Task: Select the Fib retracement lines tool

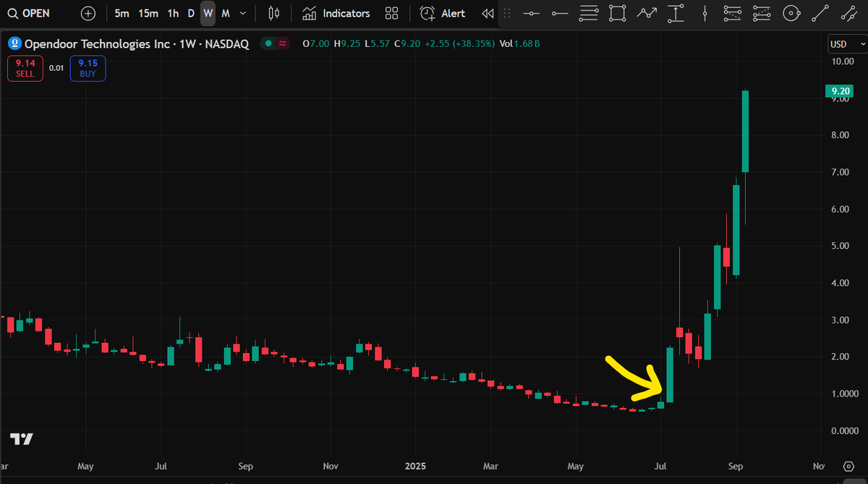Action: tap(590, 13)
